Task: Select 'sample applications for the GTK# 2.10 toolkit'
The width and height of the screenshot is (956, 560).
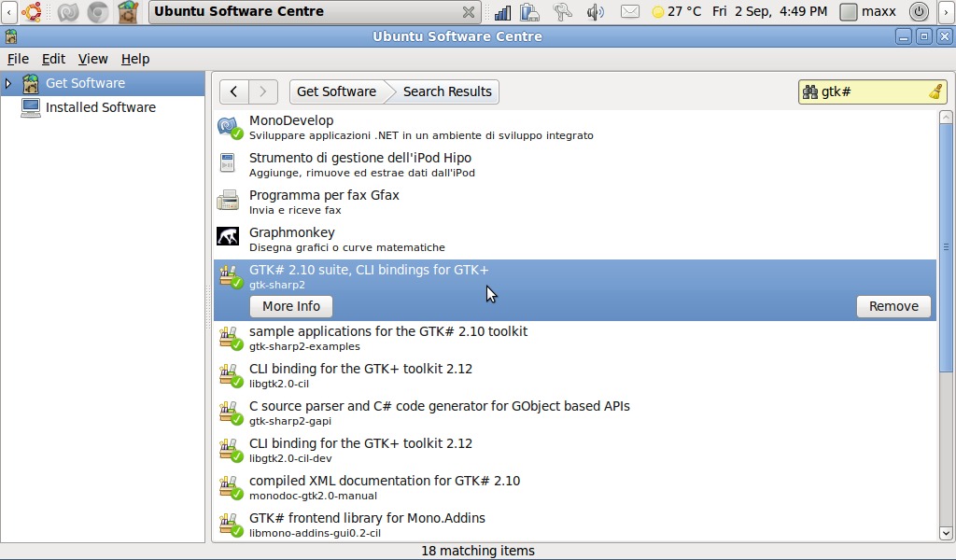Action: click(x=574, y=338)
